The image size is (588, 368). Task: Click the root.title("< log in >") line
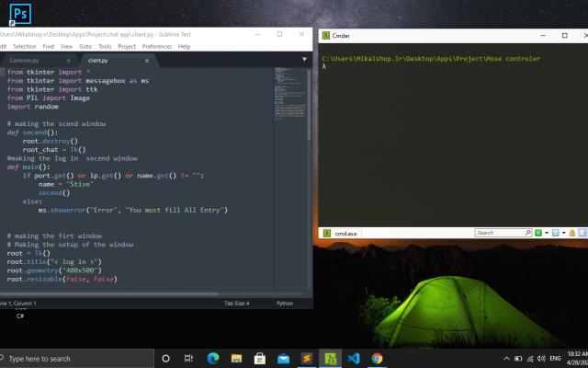click(x=54, y=262)
